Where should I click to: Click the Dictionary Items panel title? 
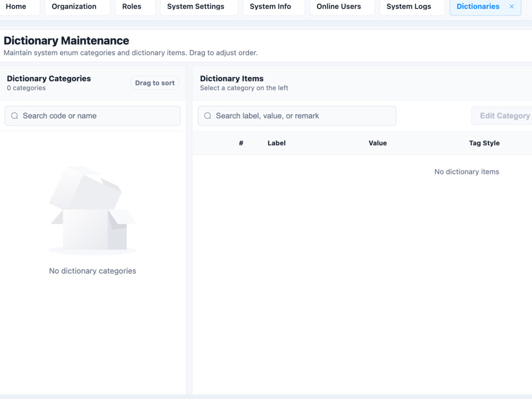pos(232,78)
